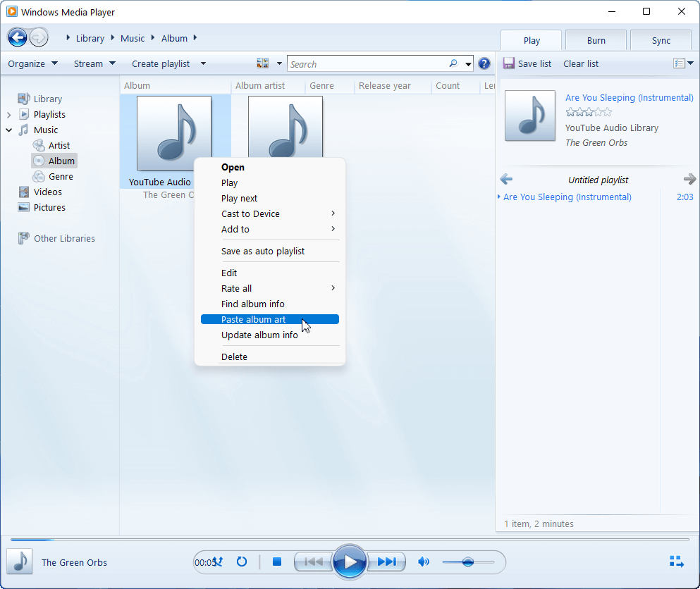The image size is (700, 589).
Task: Switch to the Play tab
Action: pos(532,40)
